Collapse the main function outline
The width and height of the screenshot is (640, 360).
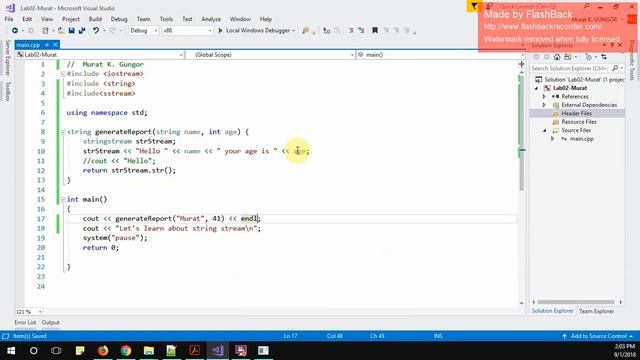pyautogui.click(x=63, y=200)
